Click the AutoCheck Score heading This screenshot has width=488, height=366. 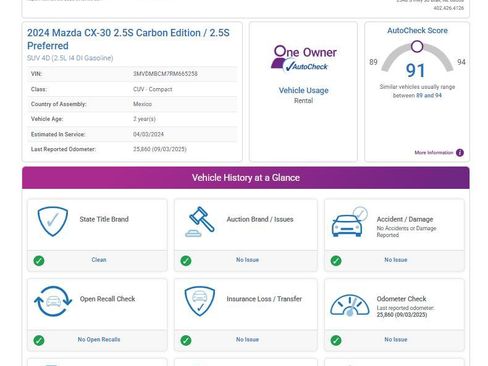417,31
